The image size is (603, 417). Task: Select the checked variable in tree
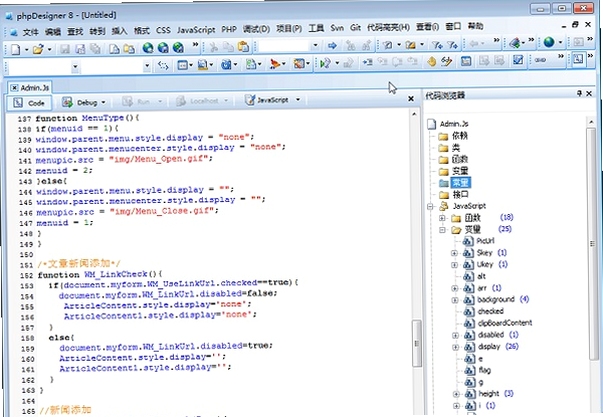[491, 311]
